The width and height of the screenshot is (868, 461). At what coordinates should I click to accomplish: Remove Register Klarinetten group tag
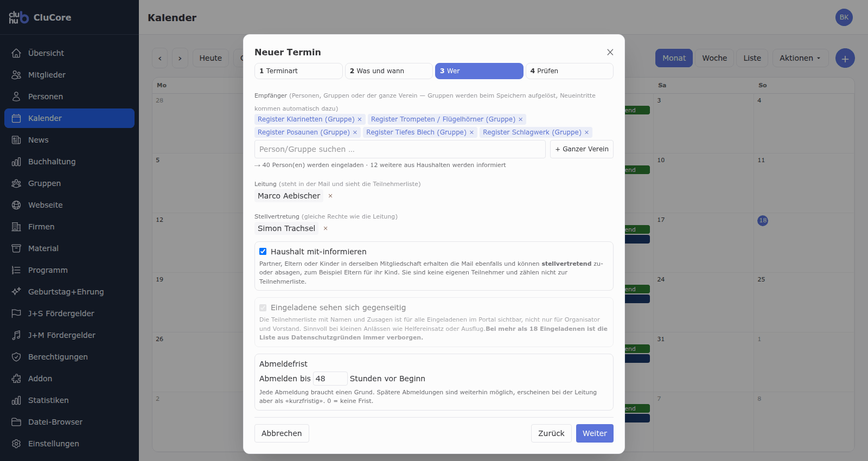tap(360, 119)
